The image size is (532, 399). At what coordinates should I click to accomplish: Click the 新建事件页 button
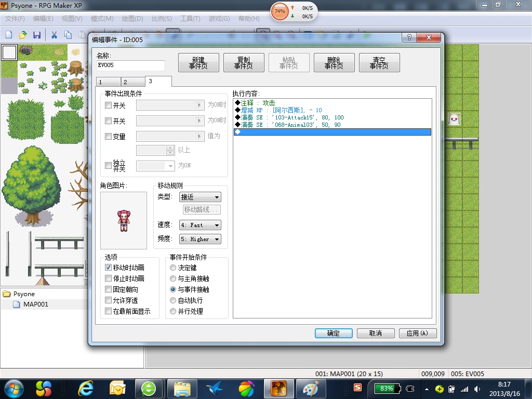pyautogui.click(x=198, y=63)
